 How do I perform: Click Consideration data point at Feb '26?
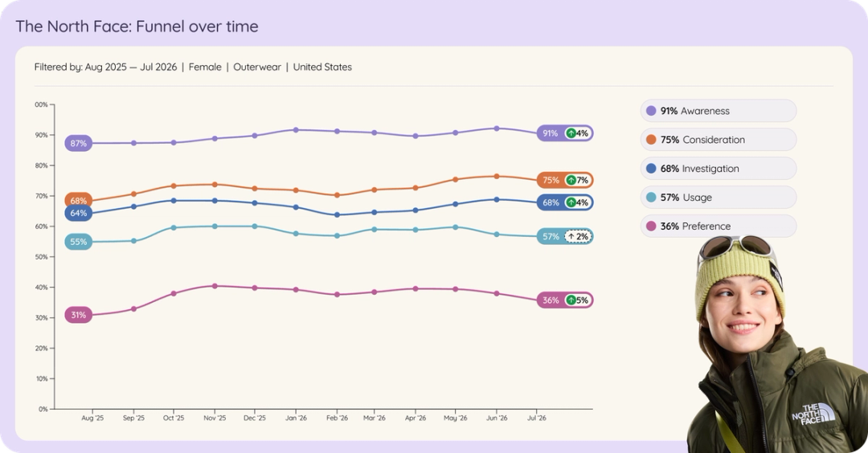click(x=337, y=195)
